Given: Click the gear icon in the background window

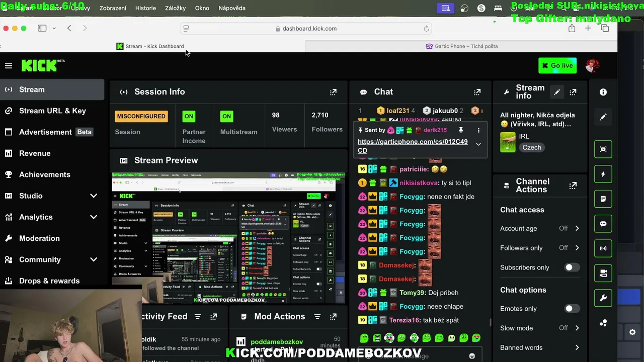Looking at the screenshot, I should pyautogui.click(x=632, y=332).
